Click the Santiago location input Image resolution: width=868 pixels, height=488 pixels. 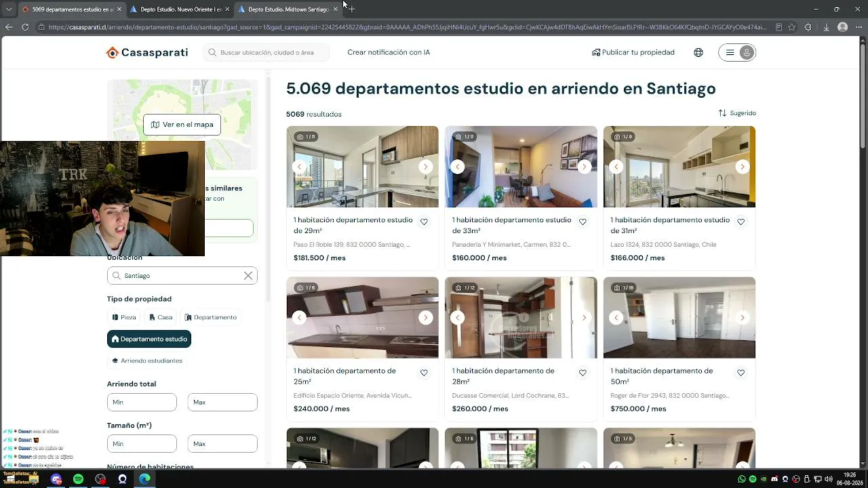click(182, 276)
